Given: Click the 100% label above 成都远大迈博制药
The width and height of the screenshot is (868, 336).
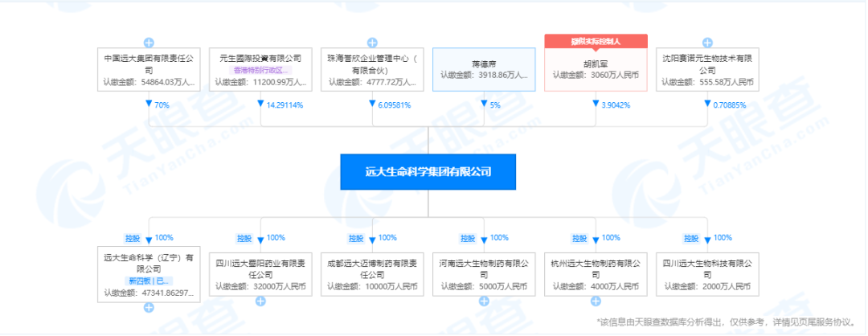Looking at the screenshot, I should point(387,238).
